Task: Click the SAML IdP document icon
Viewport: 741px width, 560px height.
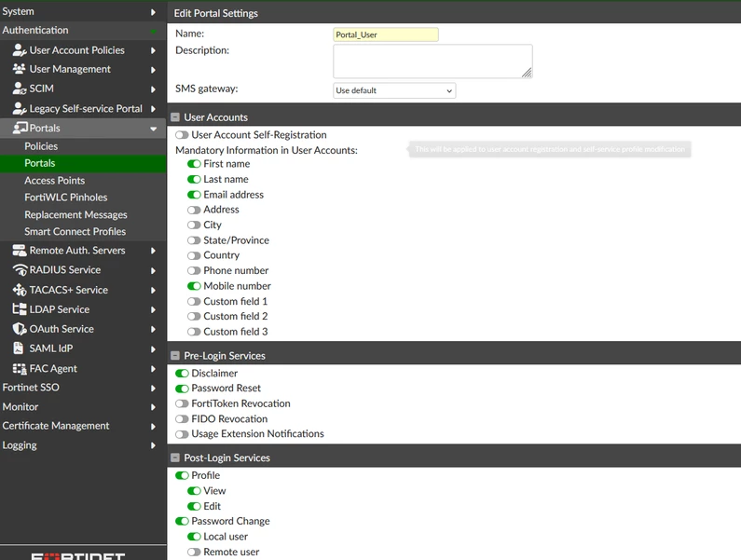Action: pyautogui.click(x=18, y=348)
